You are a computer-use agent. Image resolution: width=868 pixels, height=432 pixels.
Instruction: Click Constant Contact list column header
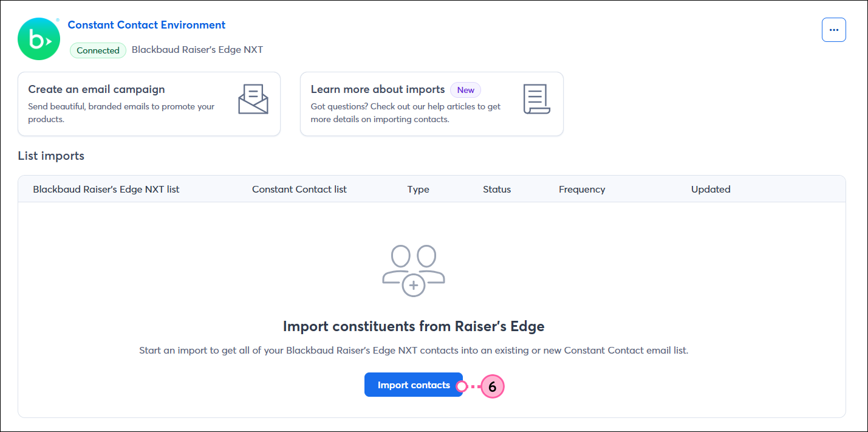[299, 189]
